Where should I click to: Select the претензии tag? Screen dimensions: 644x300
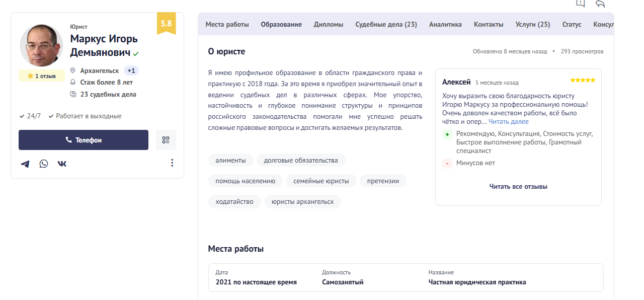coord(383,181)
